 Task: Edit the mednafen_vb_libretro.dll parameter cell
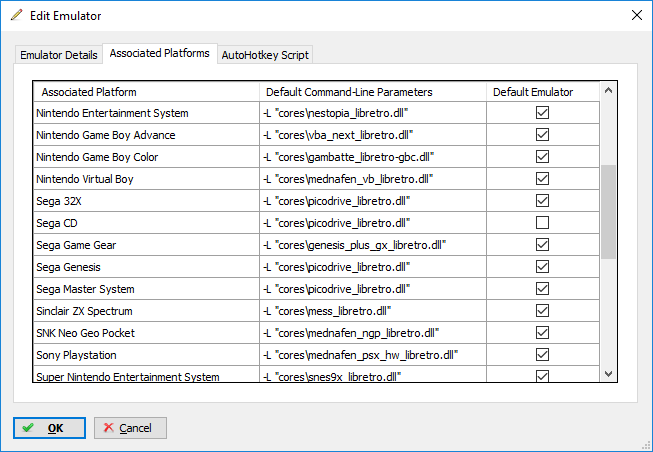coord(373,179)
